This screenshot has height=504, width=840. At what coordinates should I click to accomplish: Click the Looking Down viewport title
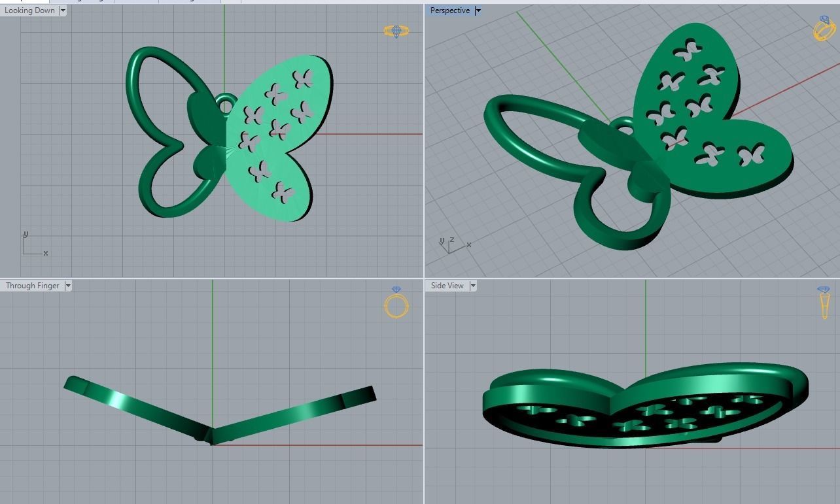tap(30, 10)
